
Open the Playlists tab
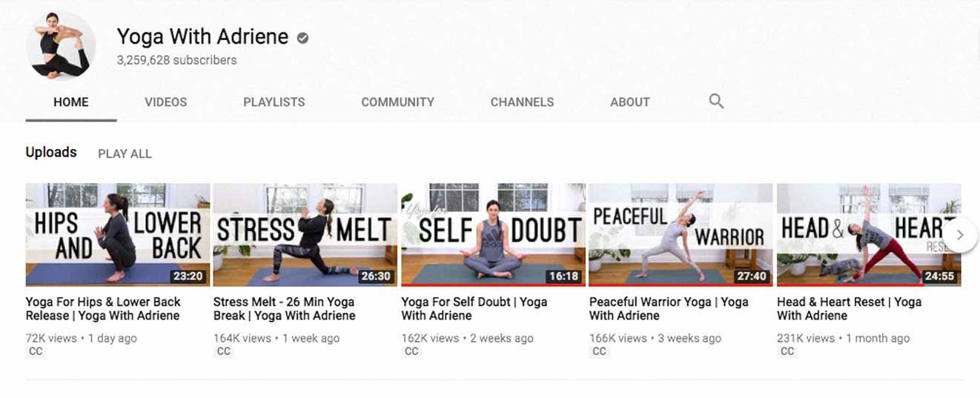point(274,102)
